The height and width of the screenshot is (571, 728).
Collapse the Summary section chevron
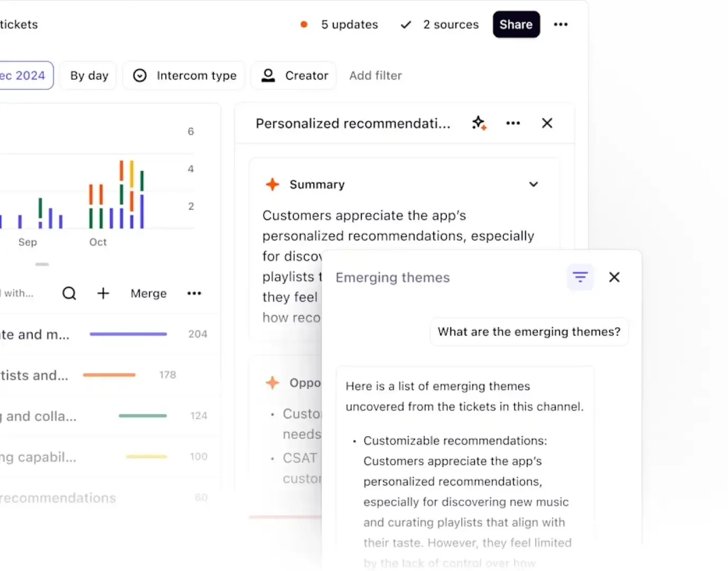(x=533, y=185)
